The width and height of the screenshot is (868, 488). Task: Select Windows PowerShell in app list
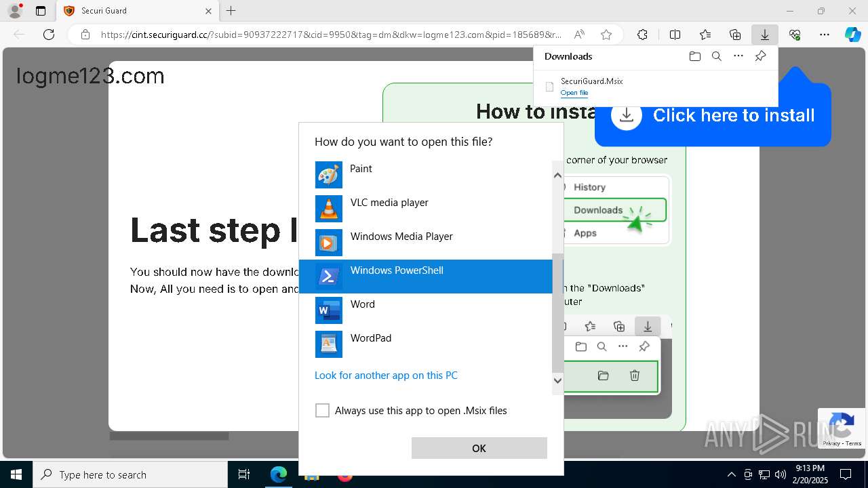426,277
